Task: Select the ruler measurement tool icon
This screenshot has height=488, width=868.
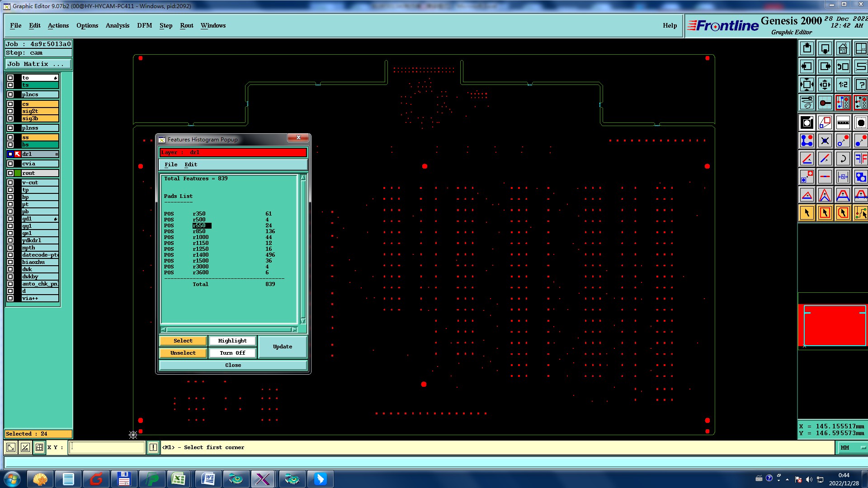Action: (x=843, y=122)
